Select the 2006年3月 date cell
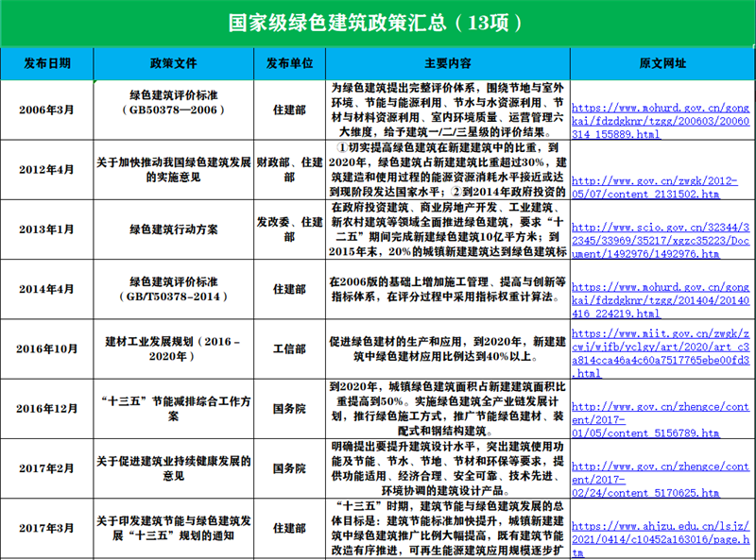The image size is (756, 560). (47, 110)
